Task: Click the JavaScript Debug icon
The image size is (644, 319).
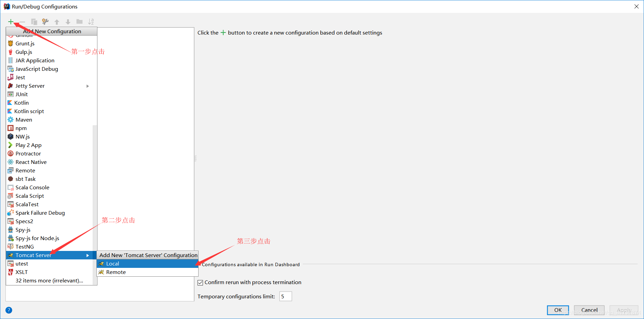Action: coord(10,69)
